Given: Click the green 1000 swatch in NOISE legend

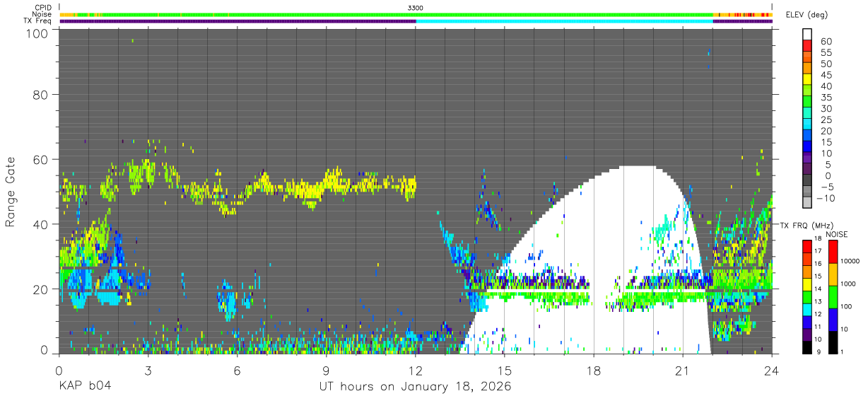Looking at the screenshot, I should tap(832, 297).
